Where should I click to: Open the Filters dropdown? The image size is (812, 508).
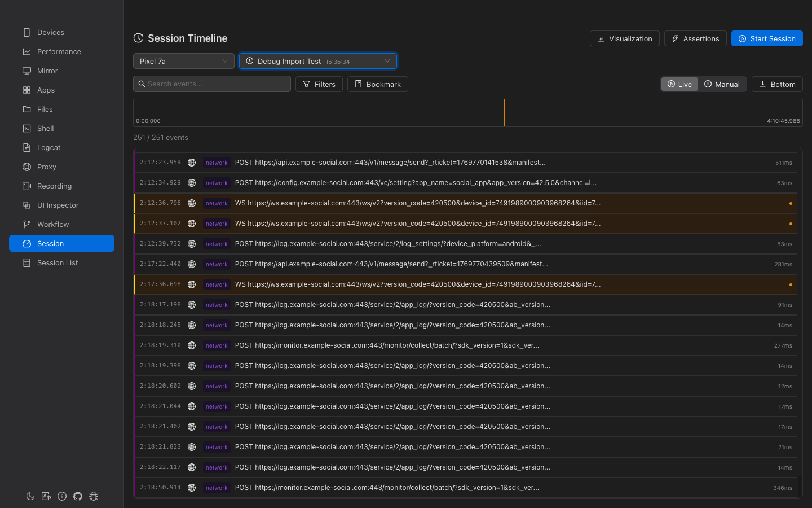click(319, 84)
